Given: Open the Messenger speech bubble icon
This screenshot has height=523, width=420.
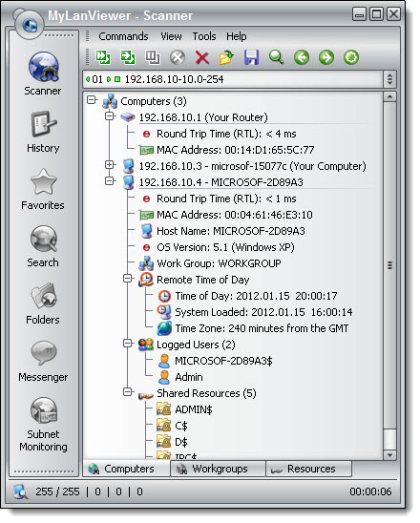Looking at the screenshot, I should point(44,353).
